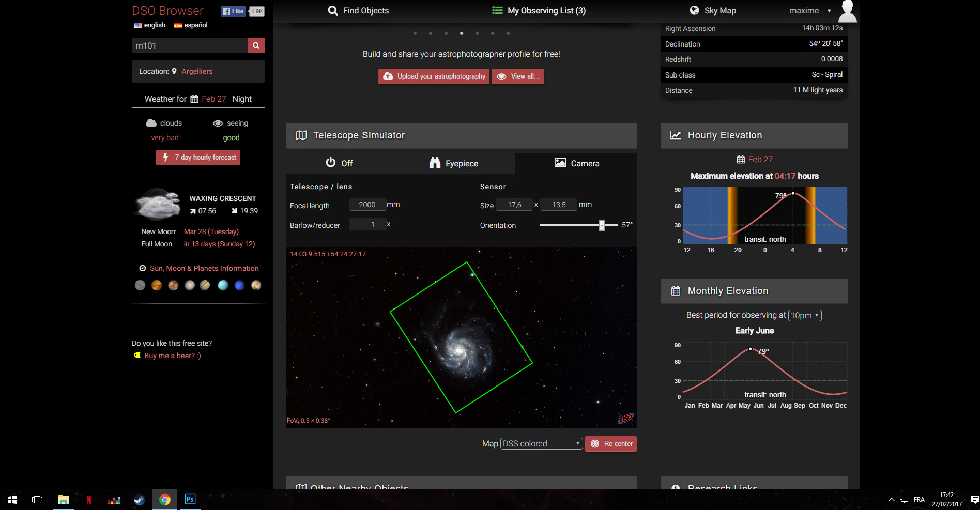This screenshot has width=980, height=510.
Task: Click the 7-day hourly forecast button
Action: [198, 158]
